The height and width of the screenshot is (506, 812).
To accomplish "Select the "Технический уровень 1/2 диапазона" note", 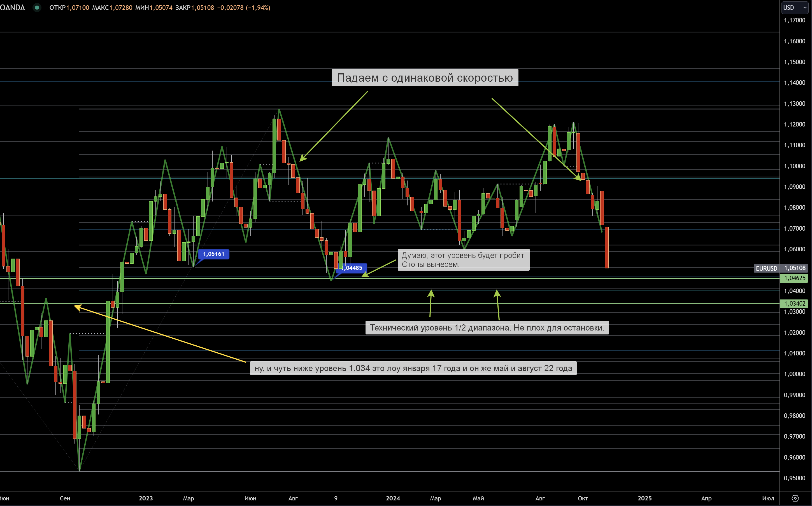I will point(487,328).
